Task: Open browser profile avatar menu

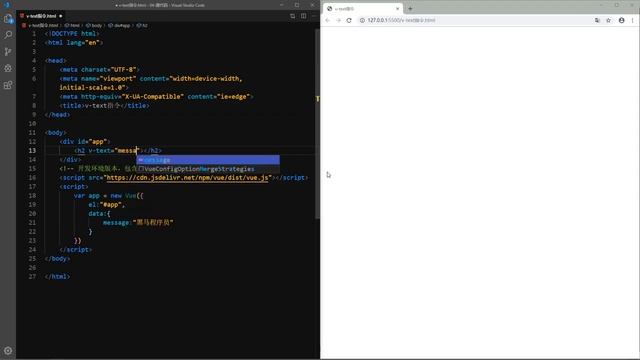Action: tap(622, 20)
